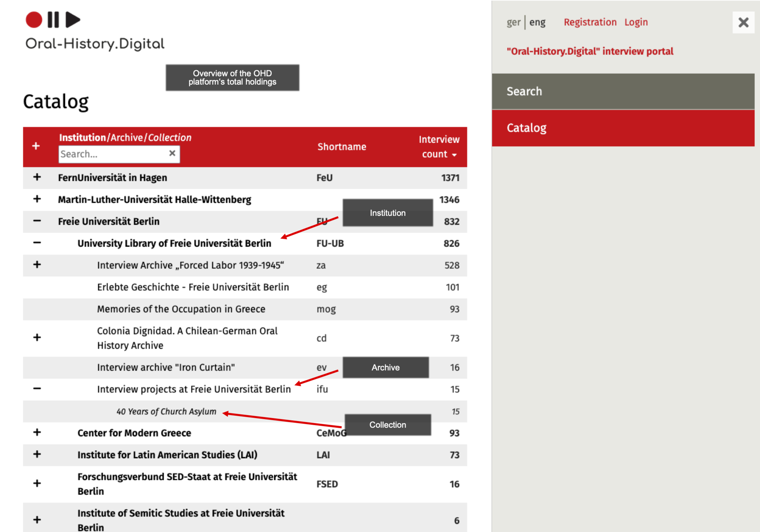Collapse Interview projects at Freie Universität Berlin
The image size is (760, 532).
pos(37,388)
